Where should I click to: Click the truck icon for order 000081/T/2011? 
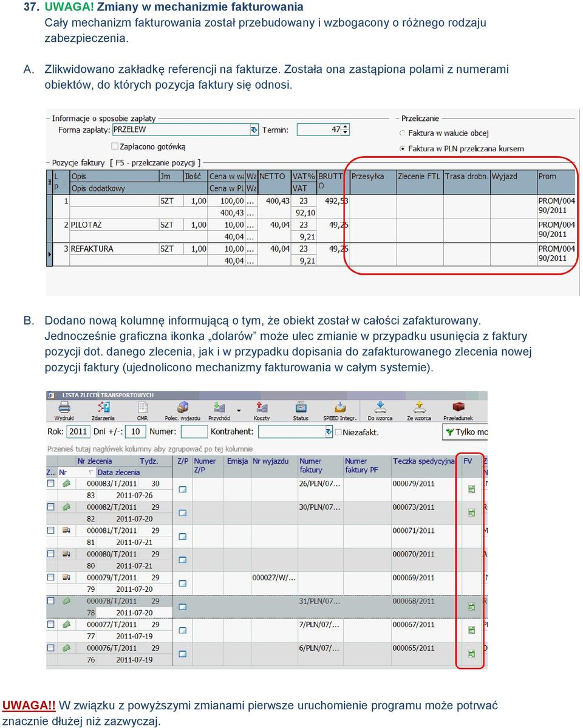tap(66, 531)
